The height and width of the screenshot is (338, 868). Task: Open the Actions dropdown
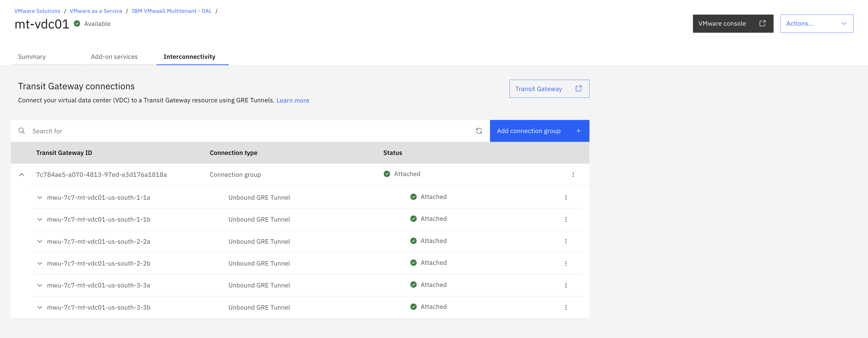tap(817, 24)
